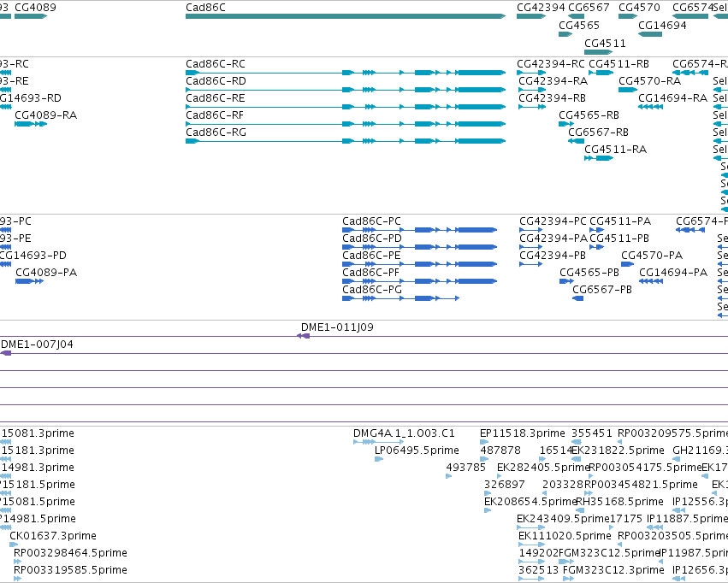
Task: Open the CG6567 gene feature
Action: pyautogui.click(x=577, y=16)
